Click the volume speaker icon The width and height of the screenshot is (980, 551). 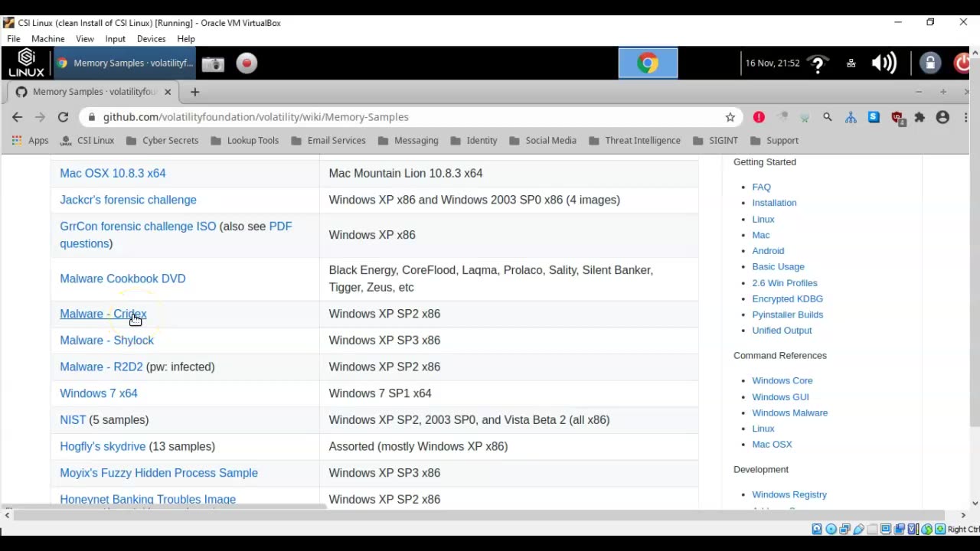coord(884,63)
